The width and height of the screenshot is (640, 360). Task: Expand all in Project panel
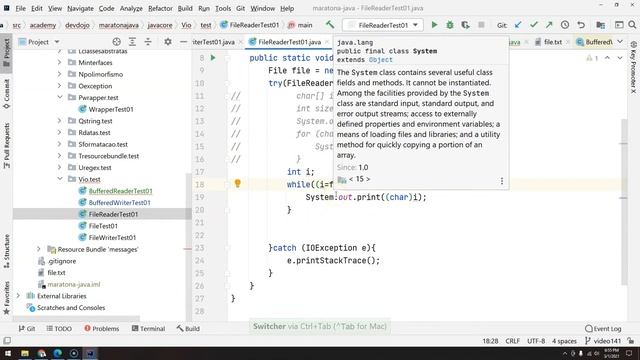(x=132, y=42)
